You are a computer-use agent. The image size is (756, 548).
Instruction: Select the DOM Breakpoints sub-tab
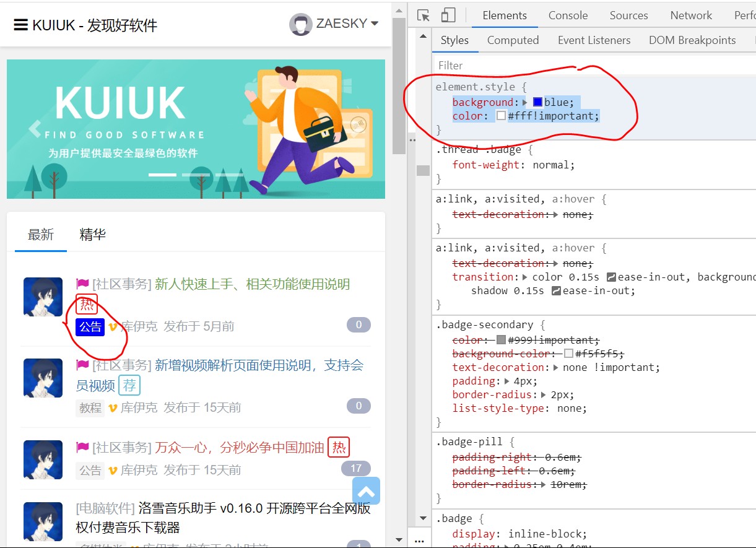[692, 40]
